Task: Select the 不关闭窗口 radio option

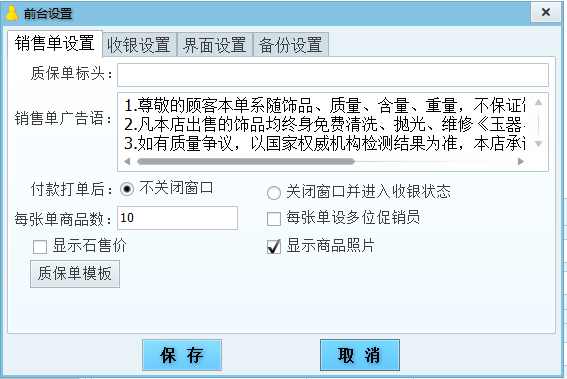Action: (x=127, y=189)
